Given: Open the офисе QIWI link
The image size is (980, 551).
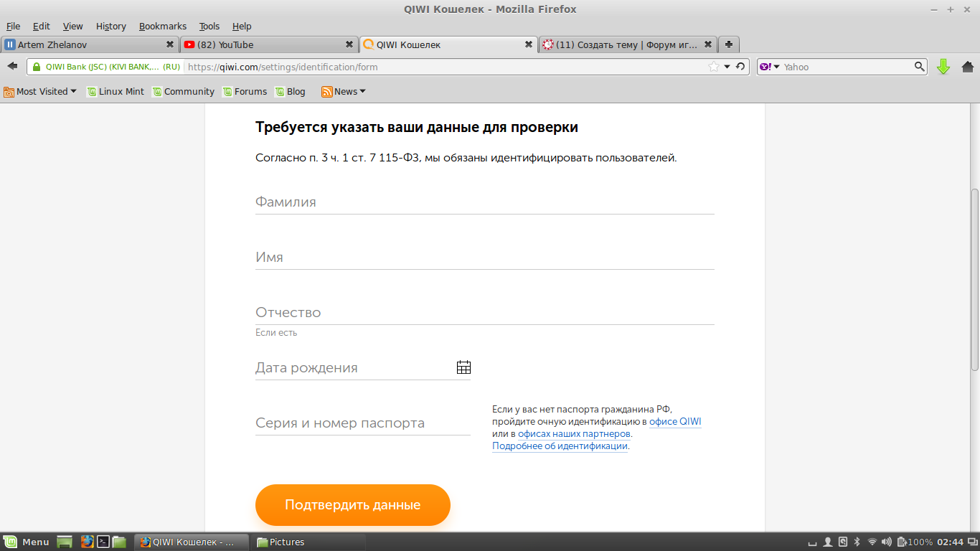Looking at the screenshot, I should 675,421.
